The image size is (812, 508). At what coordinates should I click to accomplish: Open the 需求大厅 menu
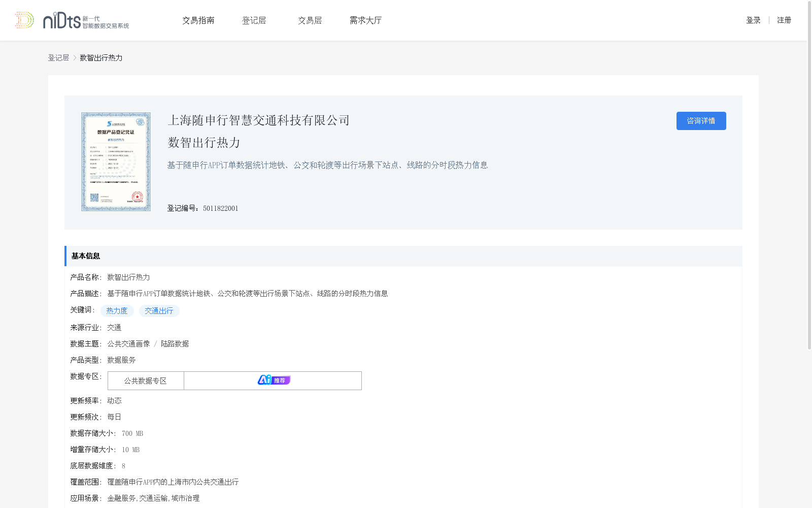pos(365,20)
